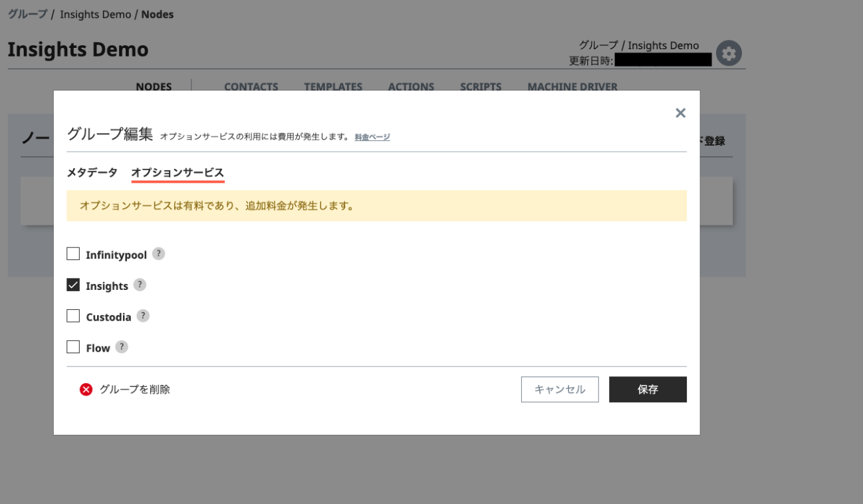
Task: Click the グループを削除 text link
Action: point(135,390)
